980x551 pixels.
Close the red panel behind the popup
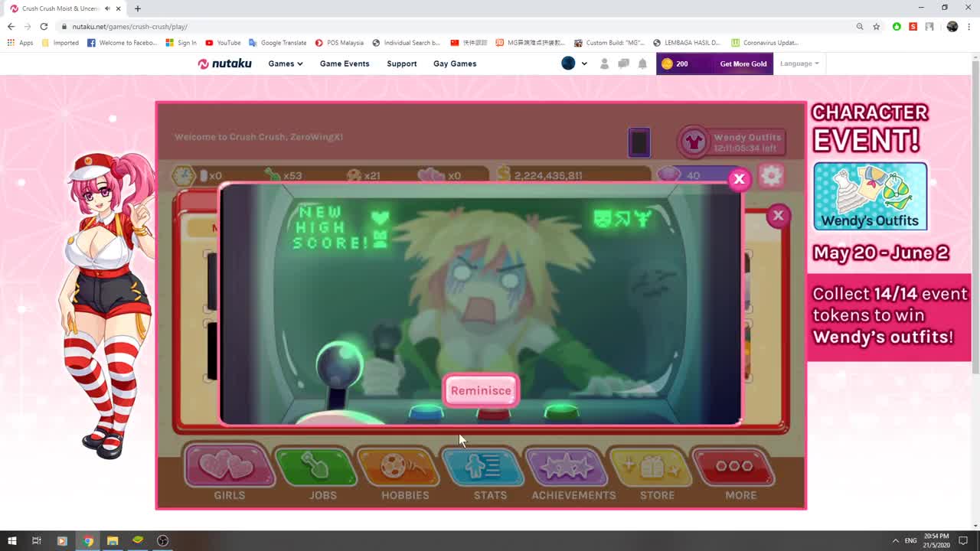[x=778, y=216]
